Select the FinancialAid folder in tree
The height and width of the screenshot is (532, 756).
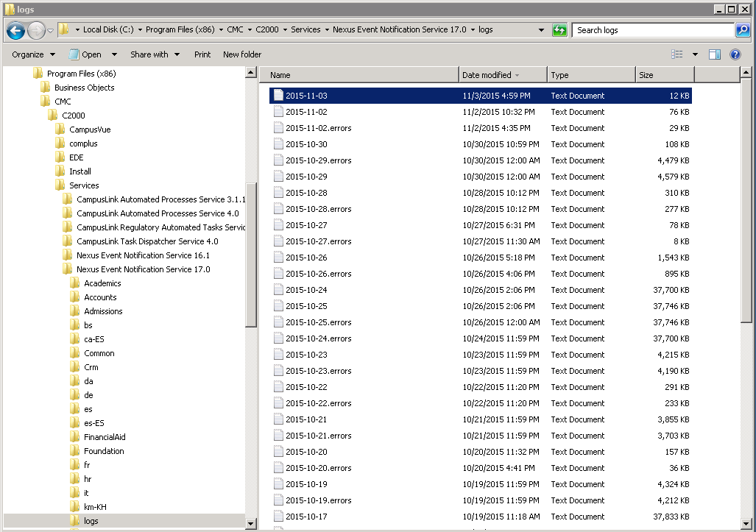[105, 437]
